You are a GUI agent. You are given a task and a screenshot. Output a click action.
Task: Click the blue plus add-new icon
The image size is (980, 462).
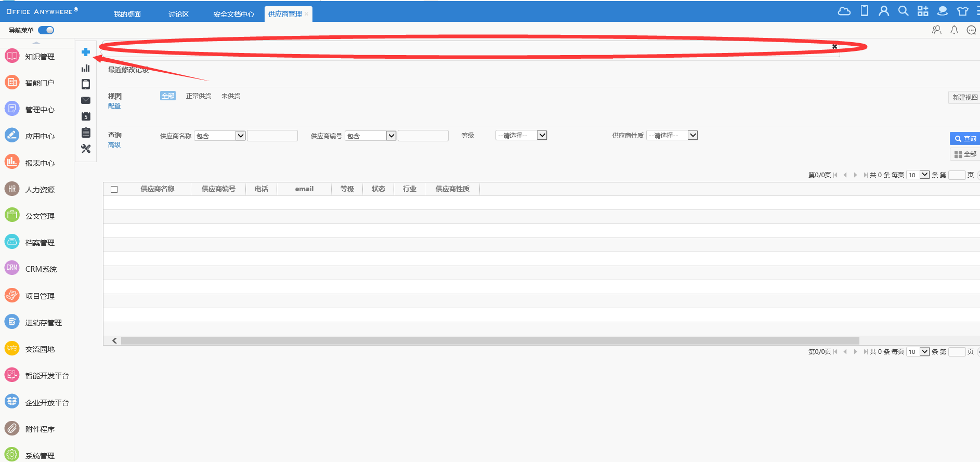click(86, 52)
